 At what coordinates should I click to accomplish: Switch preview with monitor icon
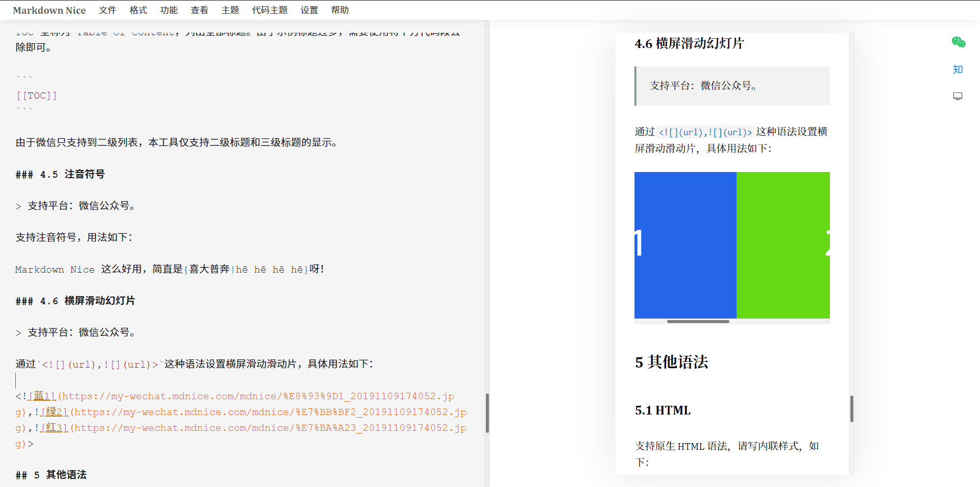tap(958, 96)
